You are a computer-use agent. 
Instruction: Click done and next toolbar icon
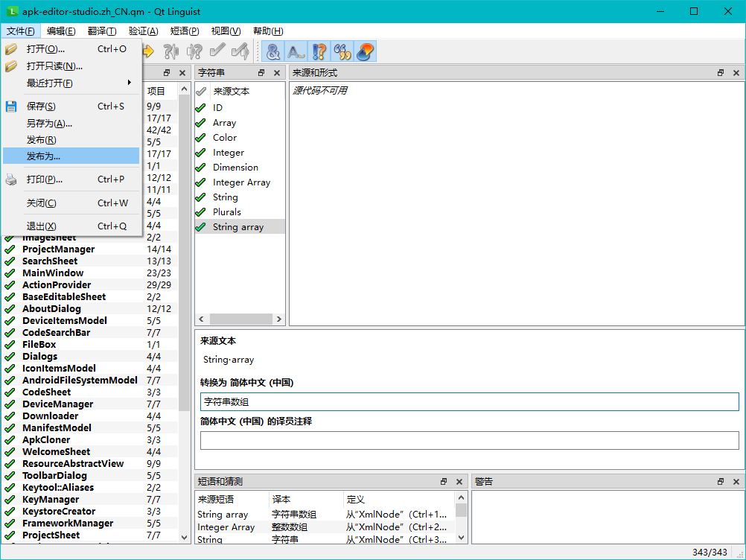(240, 51)
